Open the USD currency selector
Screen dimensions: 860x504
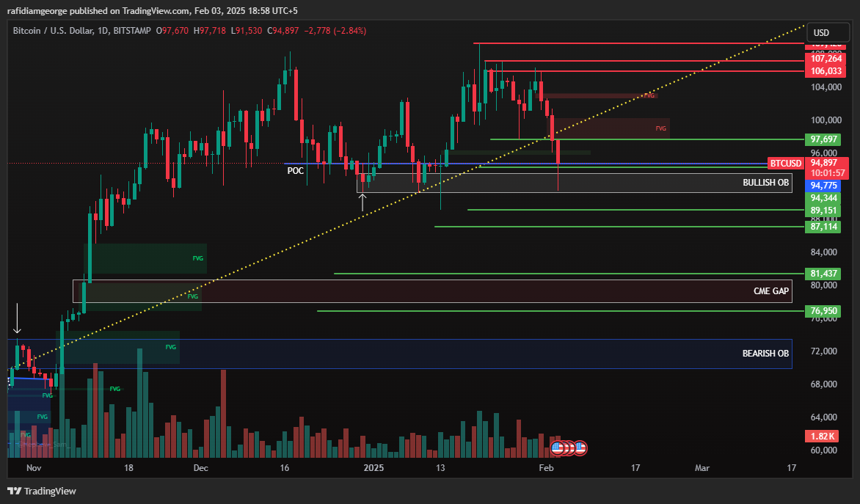tap(828, 32)
